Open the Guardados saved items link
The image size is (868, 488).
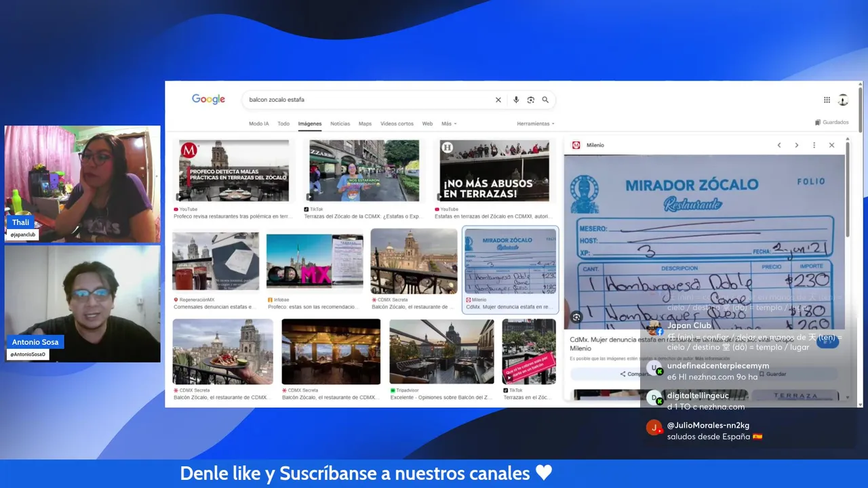[832, 123]
